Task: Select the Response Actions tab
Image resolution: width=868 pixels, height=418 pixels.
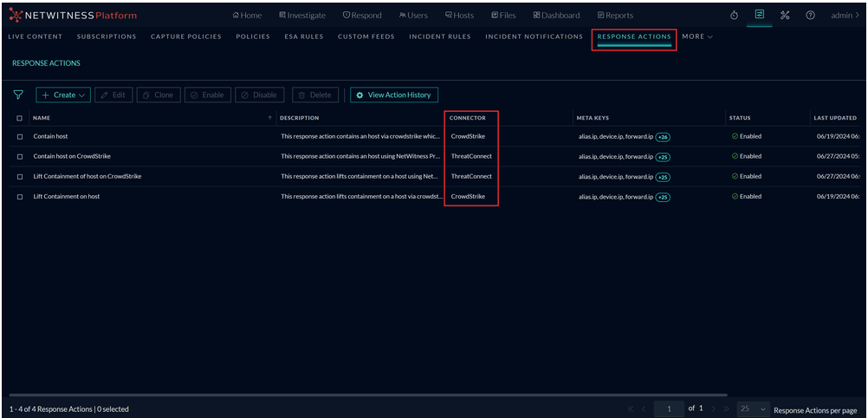Action: coord(634,36)
